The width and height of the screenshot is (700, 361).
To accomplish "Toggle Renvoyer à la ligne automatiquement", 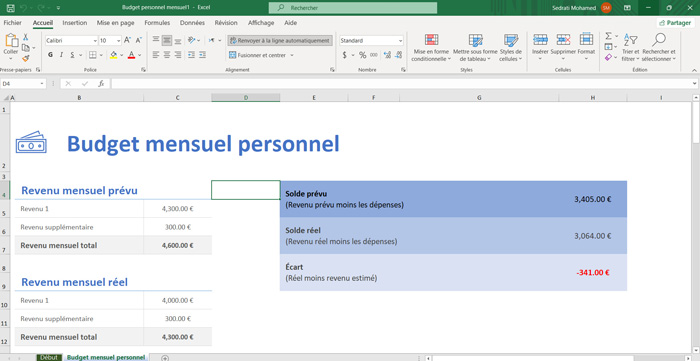I will point(280,41).
